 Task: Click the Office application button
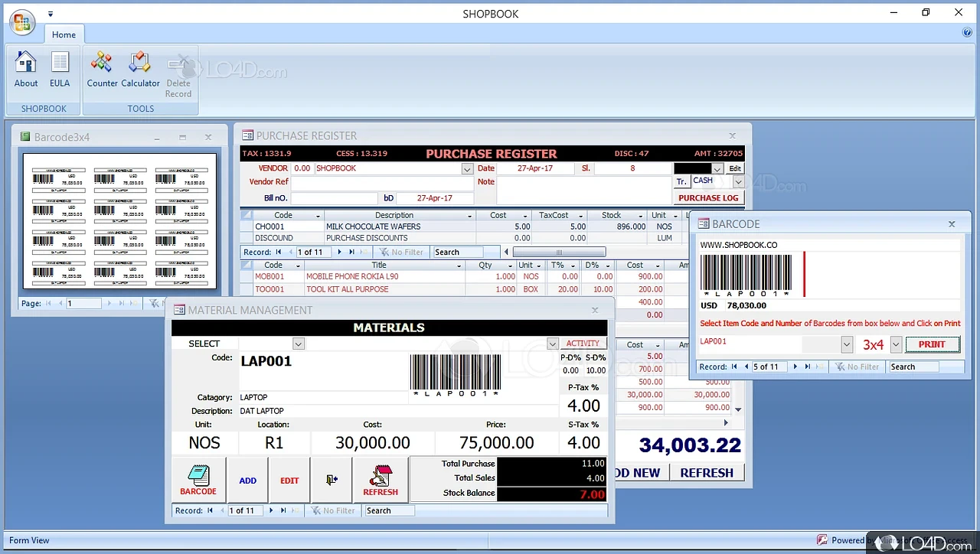22,21
